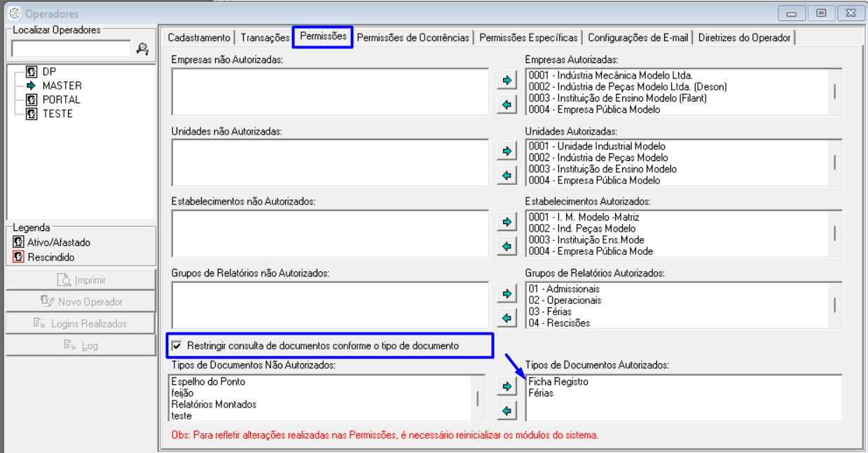Select the MASTER operator in tree
Screen dimensions: 868x453
click(62, 85)
